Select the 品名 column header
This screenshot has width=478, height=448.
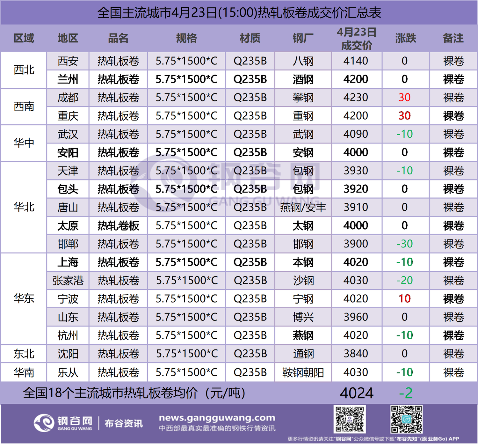tap(118, 38)
